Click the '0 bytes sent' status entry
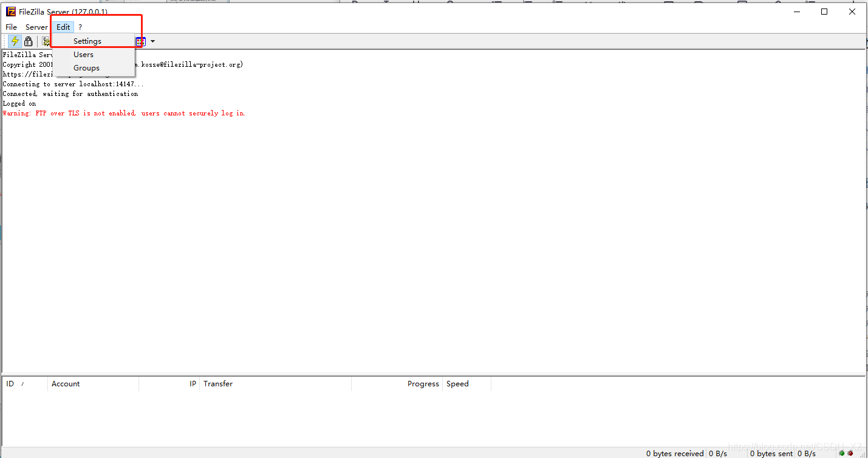868x458 pixels. point(771,453)
